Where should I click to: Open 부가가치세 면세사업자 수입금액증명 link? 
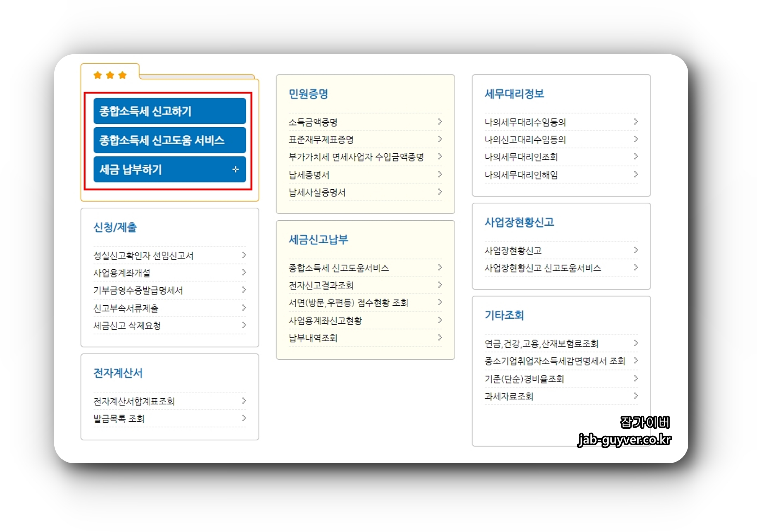point(356,157)
